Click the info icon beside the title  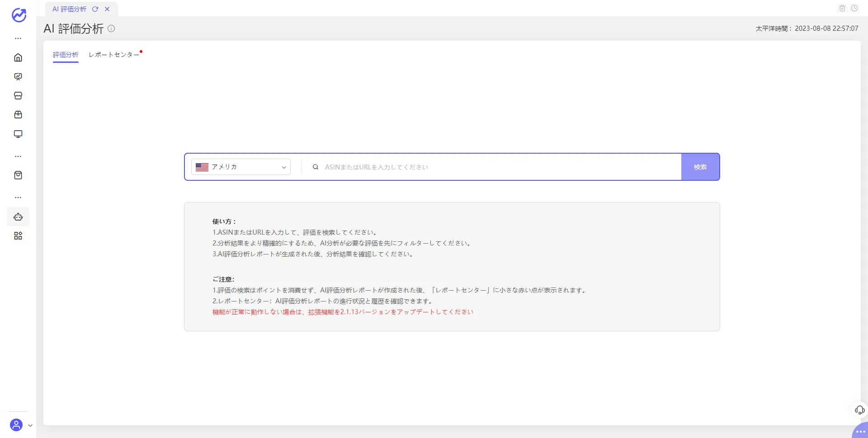point(111,28)
